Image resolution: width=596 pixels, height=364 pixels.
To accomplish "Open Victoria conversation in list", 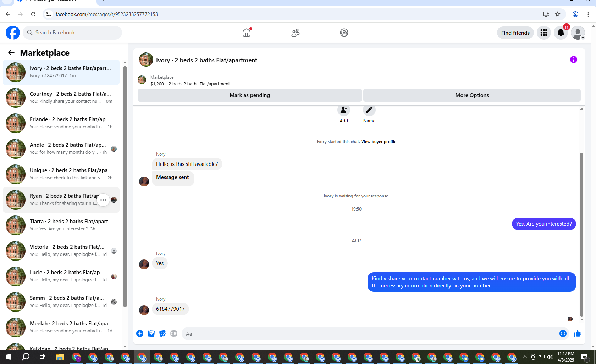I will (61, 251).
